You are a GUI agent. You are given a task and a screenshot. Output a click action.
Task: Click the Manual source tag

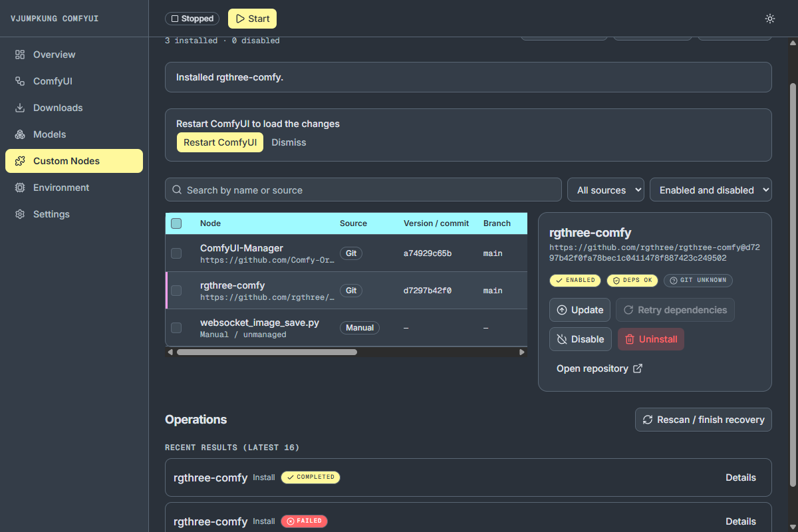[360, 328]
